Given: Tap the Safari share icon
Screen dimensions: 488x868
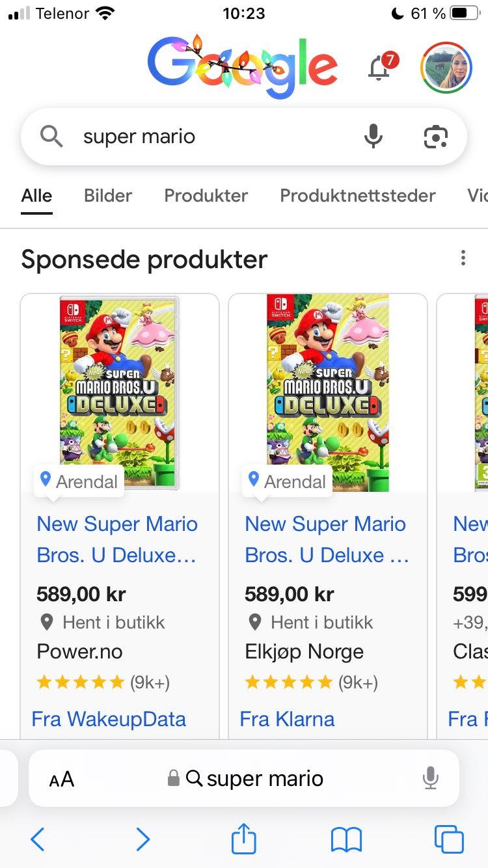Looking at the screenshot, I should [x=244, y=839].
